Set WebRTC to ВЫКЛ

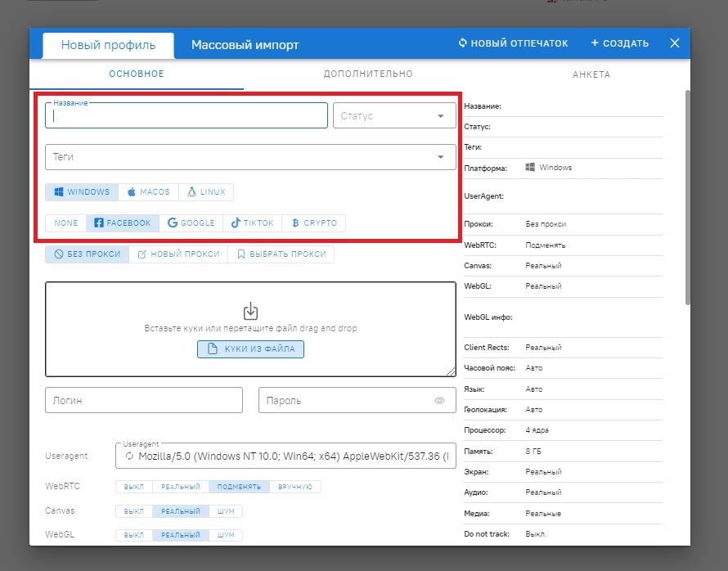[x=133, y=487]
